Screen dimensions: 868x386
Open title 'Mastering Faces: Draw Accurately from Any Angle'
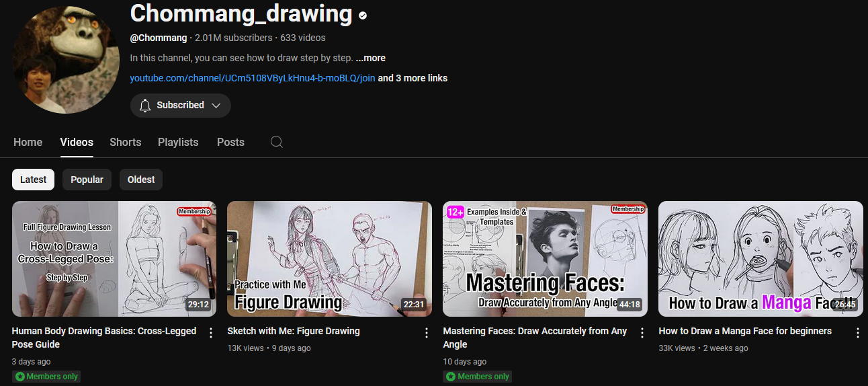pos(535,338)
